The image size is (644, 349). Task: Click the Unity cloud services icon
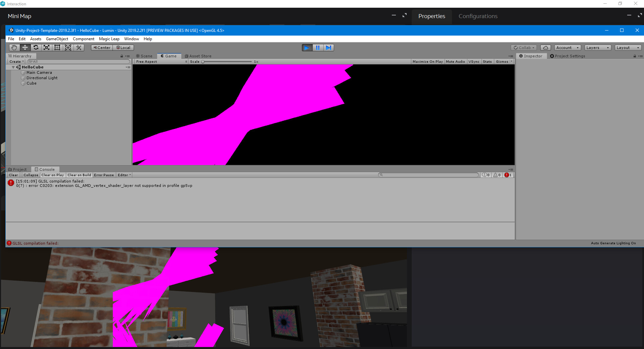point(545,47)
